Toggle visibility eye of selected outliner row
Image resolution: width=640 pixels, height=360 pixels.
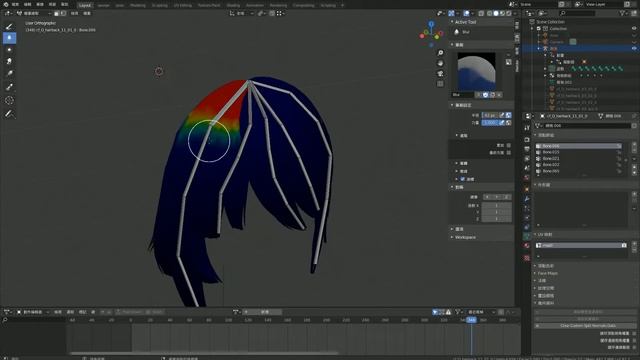point(634,48)
